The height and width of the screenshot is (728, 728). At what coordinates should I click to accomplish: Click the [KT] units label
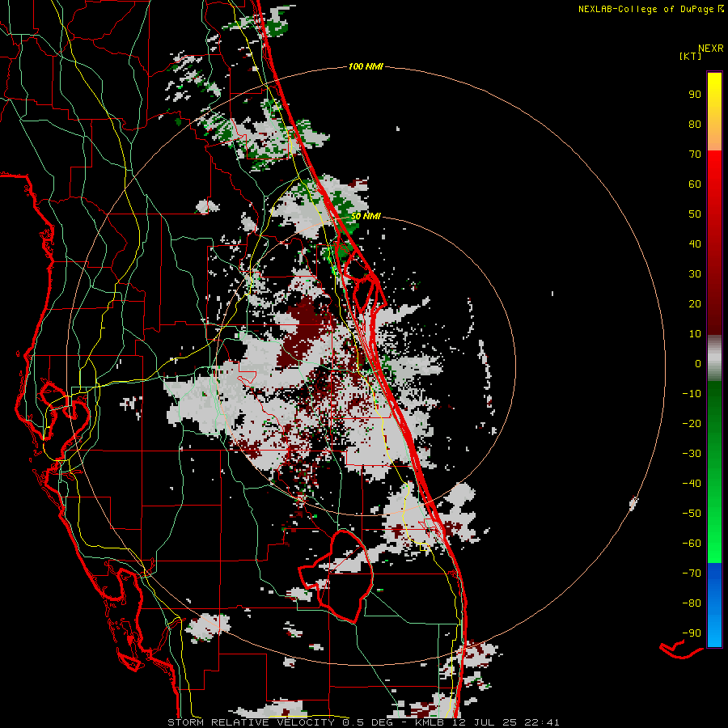[x=691, y=56]
